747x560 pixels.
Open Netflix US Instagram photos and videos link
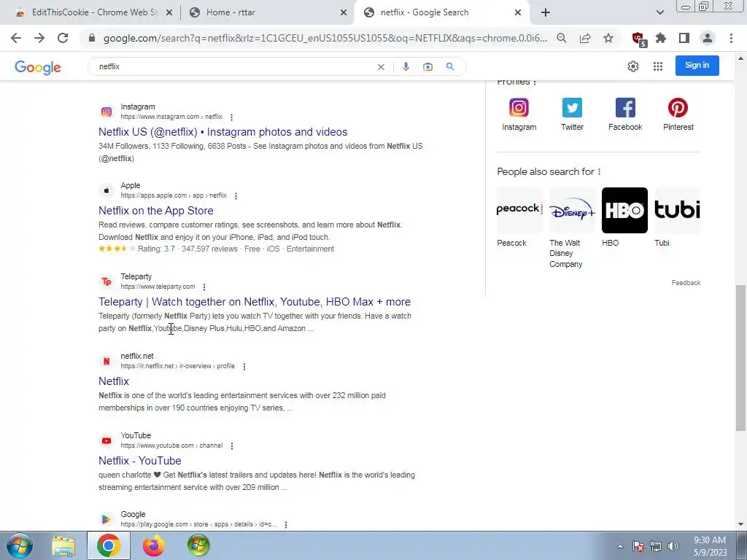point(223,132)
